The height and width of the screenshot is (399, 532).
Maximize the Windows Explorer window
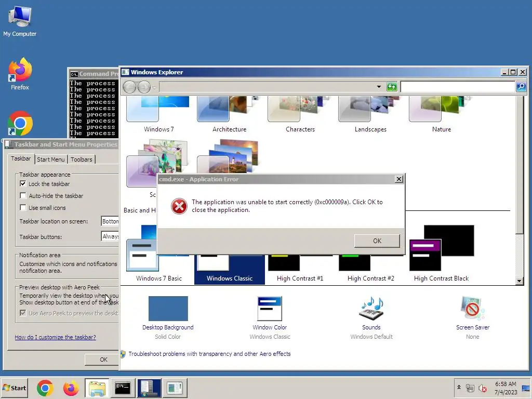[513, 72]
